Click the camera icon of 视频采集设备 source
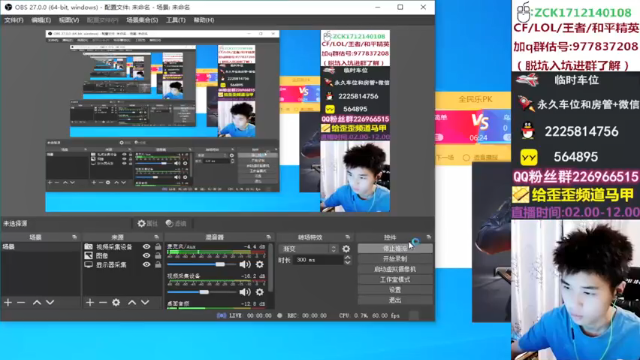Screen dimensions: 640x360 (x=89, y=247)
